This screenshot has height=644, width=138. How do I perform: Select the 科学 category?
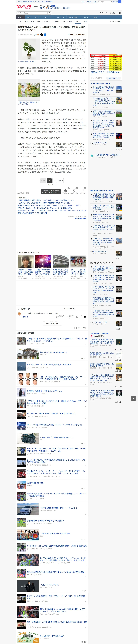(x=71, y=21)
